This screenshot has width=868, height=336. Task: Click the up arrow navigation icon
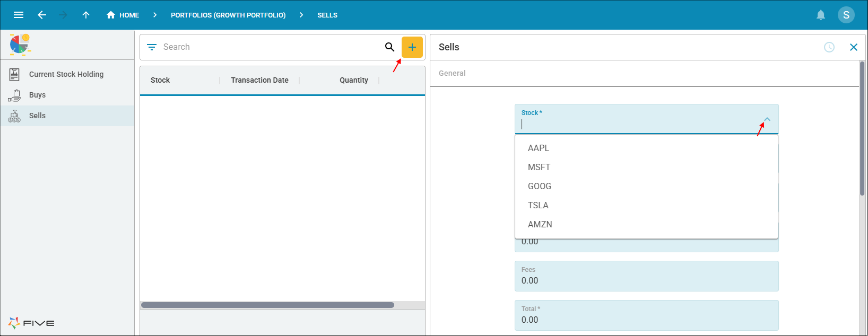pos(86,15)
